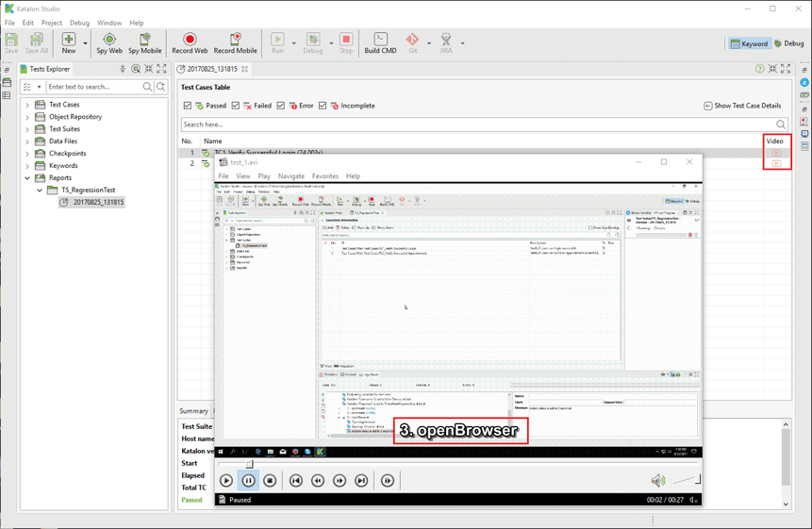
Task: Click the New toolbar button
Action: pyautogui.click(x=68, y=42)
